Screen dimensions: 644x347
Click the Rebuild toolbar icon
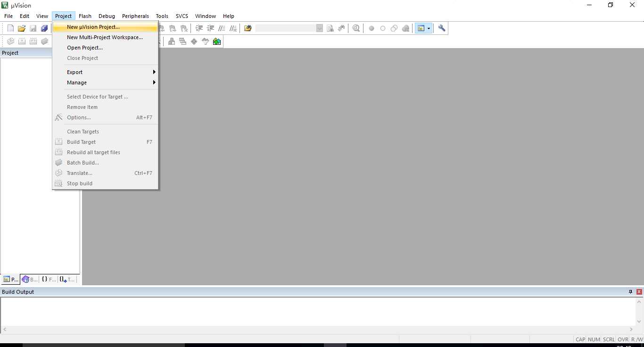(33, 41)
